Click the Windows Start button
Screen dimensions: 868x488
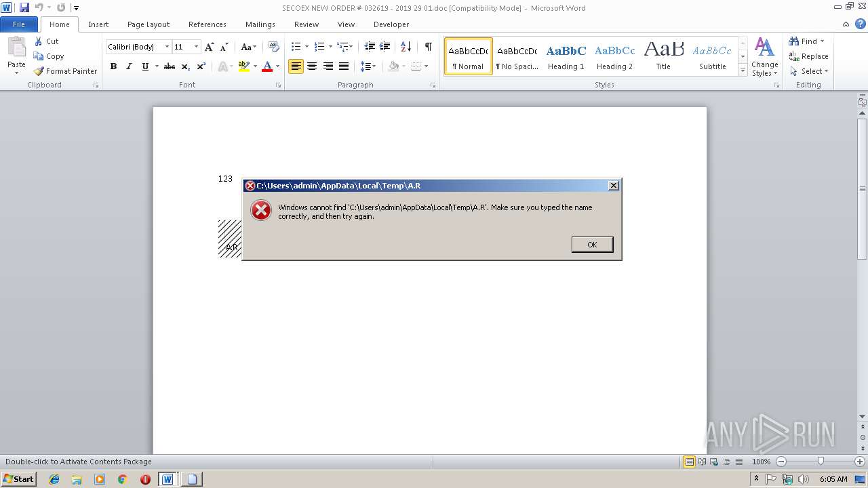18,479
